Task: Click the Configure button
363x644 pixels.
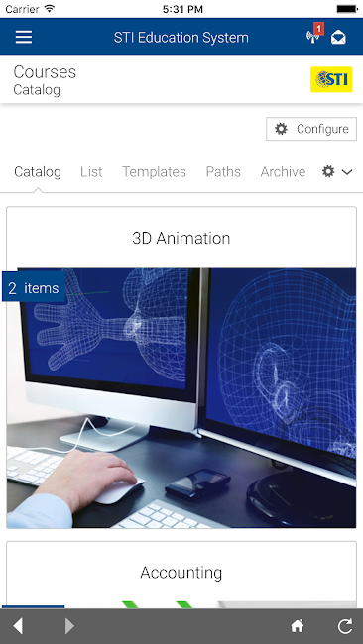Action: [311, 129]
